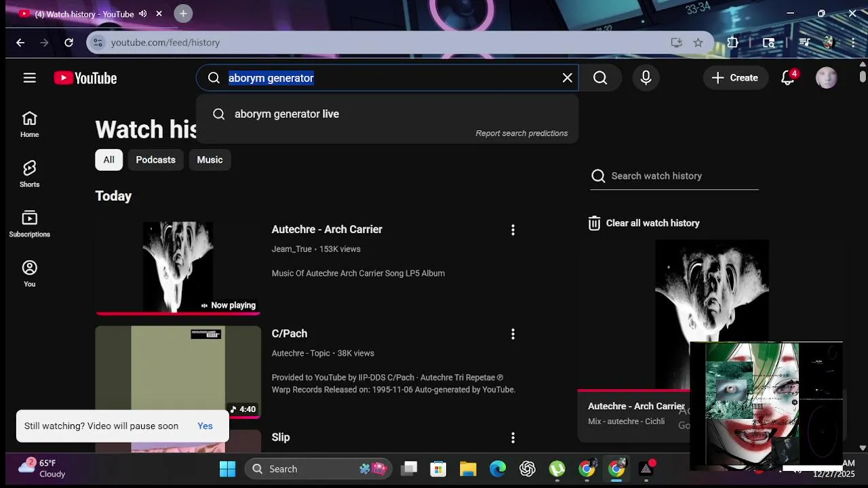Click miniplayer title Autechre - Arch Carrier
Image resolution: width=868 pixels, height=488 pixels.
click(636, 406)
